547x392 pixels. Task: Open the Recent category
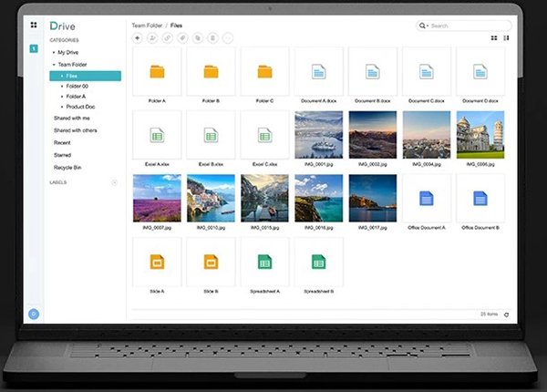62,142
